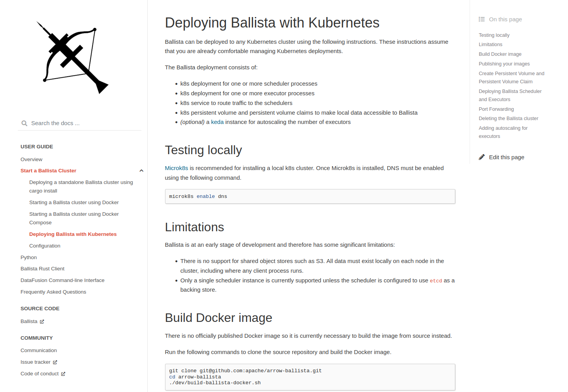Select Deploying Ballista with Kubernetes in sidebar

tap(73, 234)
